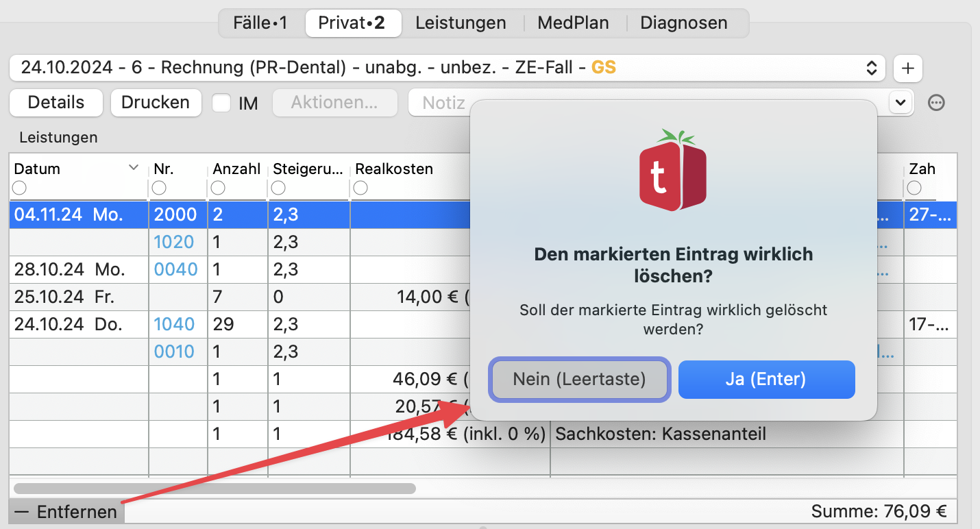Click the Leistungen label above the table

58,138
